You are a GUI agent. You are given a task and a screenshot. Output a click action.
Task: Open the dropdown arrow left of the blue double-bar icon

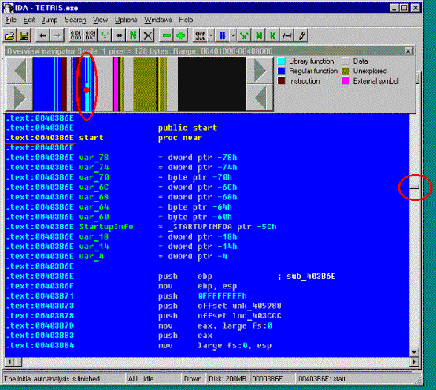(211, 35)
